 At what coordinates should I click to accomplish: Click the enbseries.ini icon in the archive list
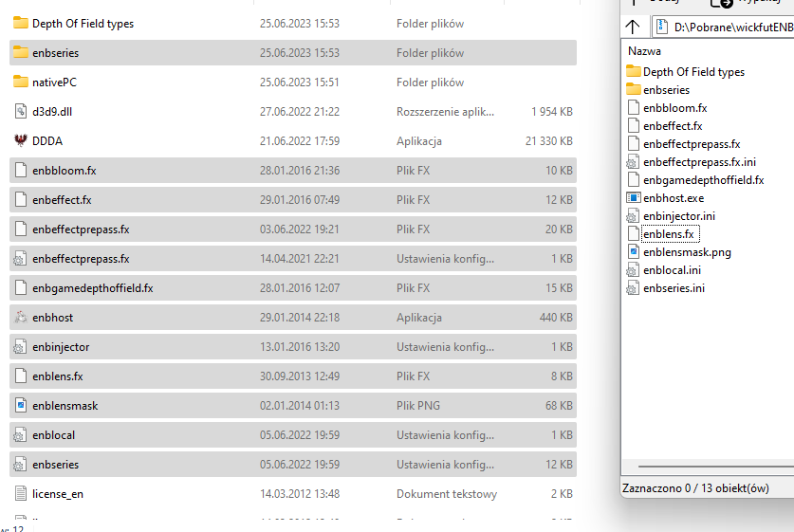coord(633,288)
